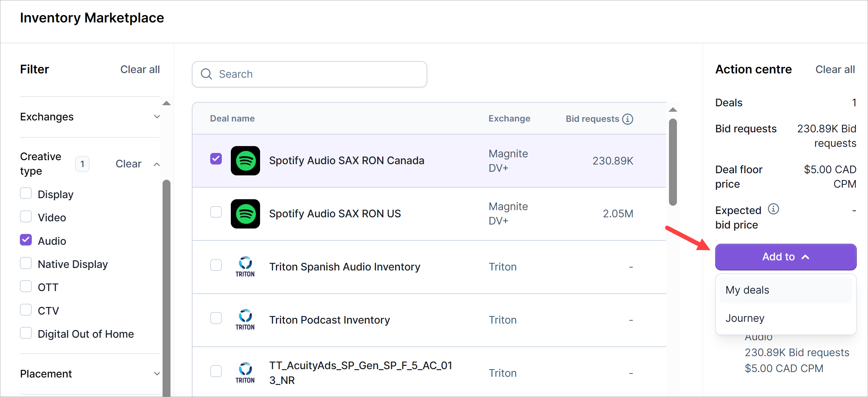Choose Journey from Add to menu
This screenshot has width=868, height=397.
(x=785, y=318)
